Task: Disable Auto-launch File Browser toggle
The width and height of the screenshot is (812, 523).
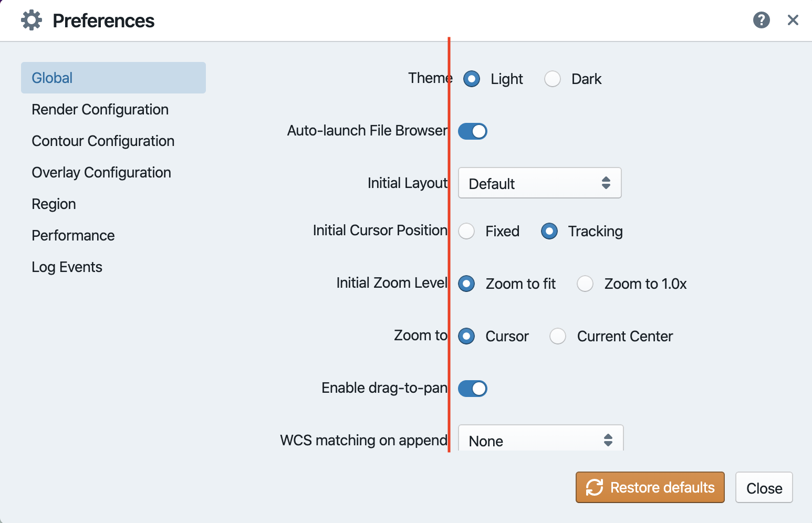Action: (472, 131)
